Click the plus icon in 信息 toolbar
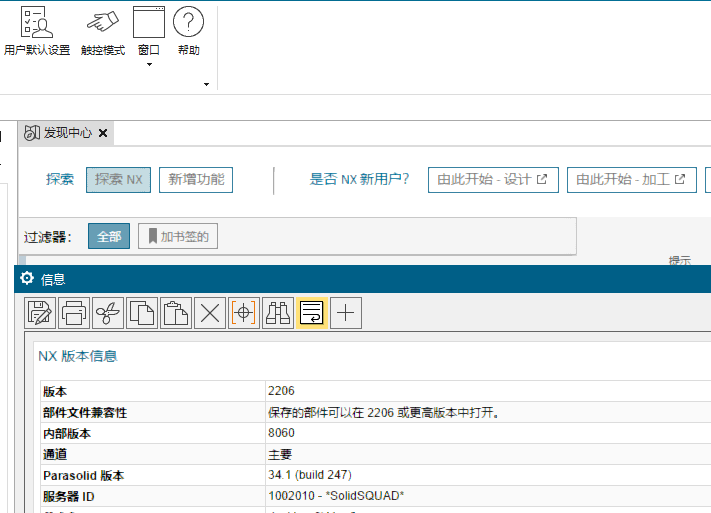 pos(346,313)
